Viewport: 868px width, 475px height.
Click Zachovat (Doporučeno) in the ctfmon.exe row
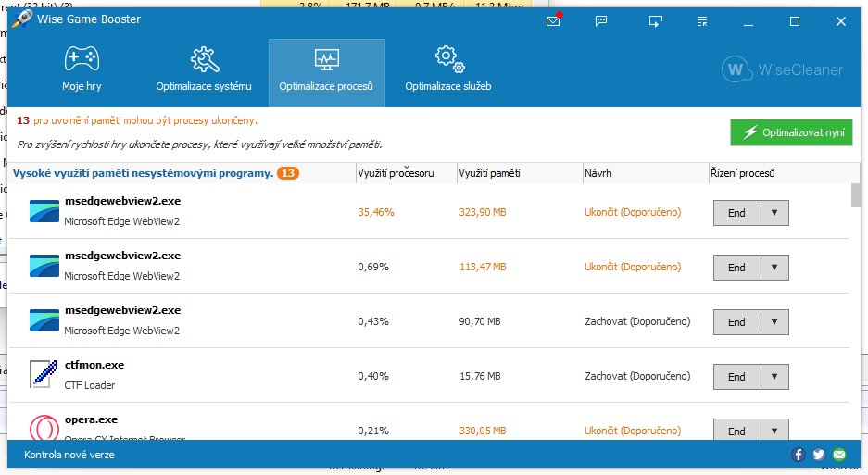click(637, 377)
